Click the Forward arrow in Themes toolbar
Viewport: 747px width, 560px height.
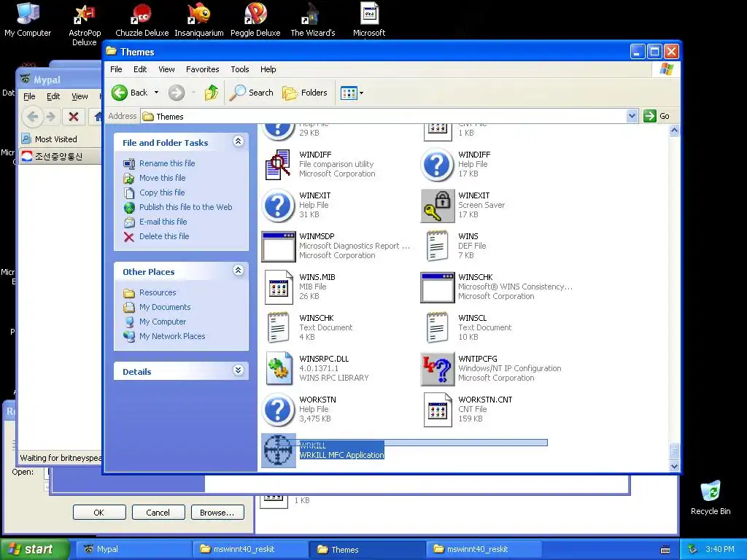pos(177,93)
